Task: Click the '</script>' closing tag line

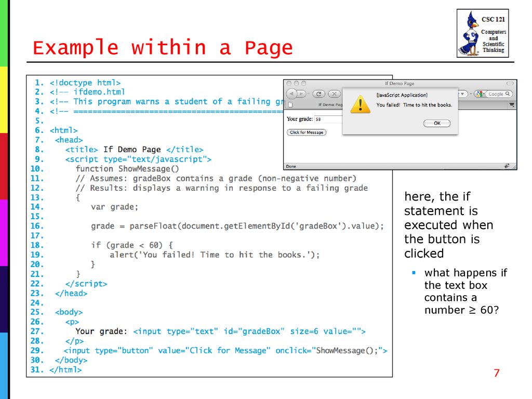Action: 86,284
